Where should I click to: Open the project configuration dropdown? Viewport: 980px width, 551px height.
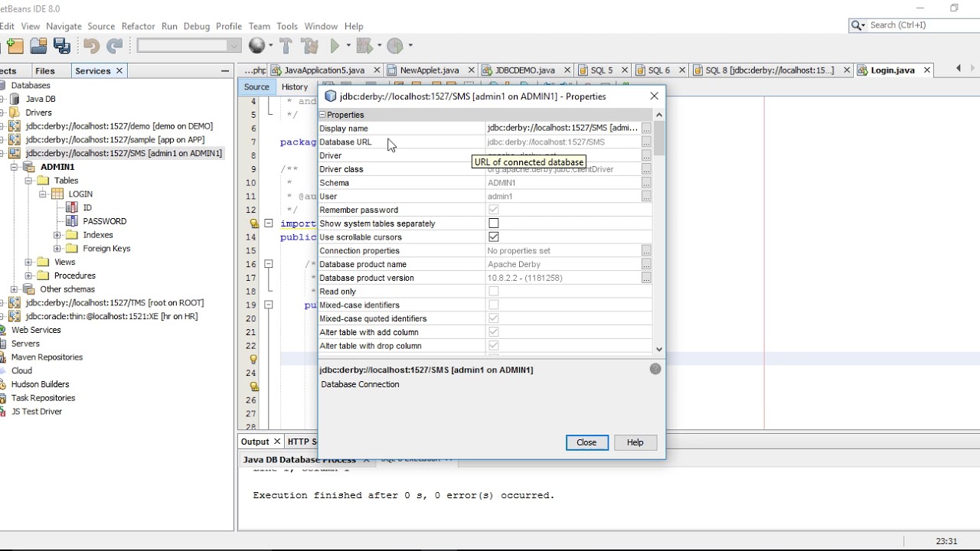(189, 46)
